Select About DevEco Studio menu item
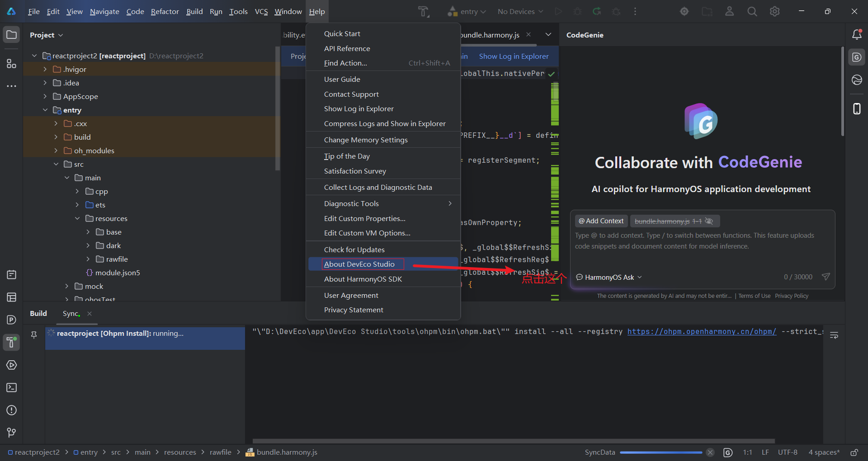 pyautogui.click(x=383, y=264)
